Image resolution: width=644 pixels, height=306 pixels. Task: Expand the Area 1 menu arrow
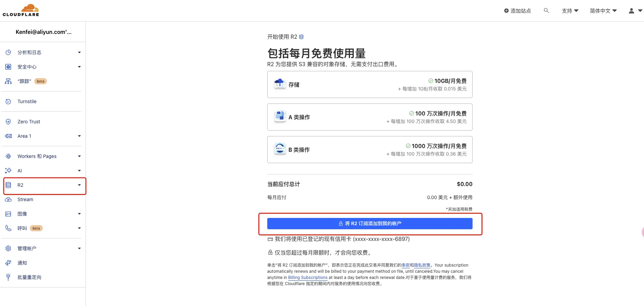79,136
